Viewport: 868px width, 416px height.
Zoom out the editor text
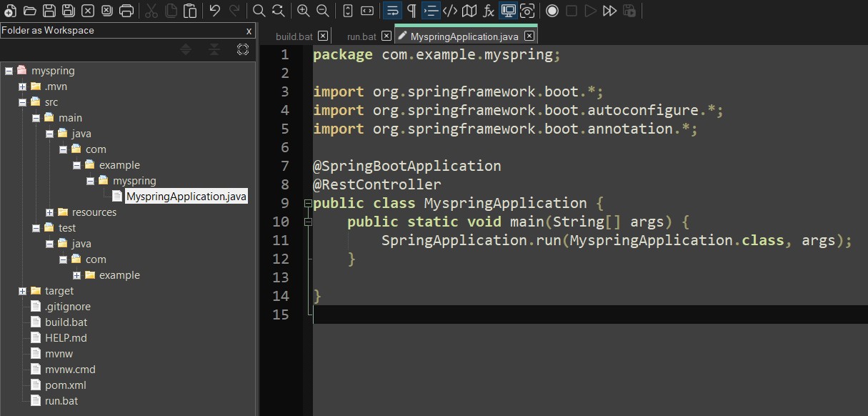pos(321,10)
